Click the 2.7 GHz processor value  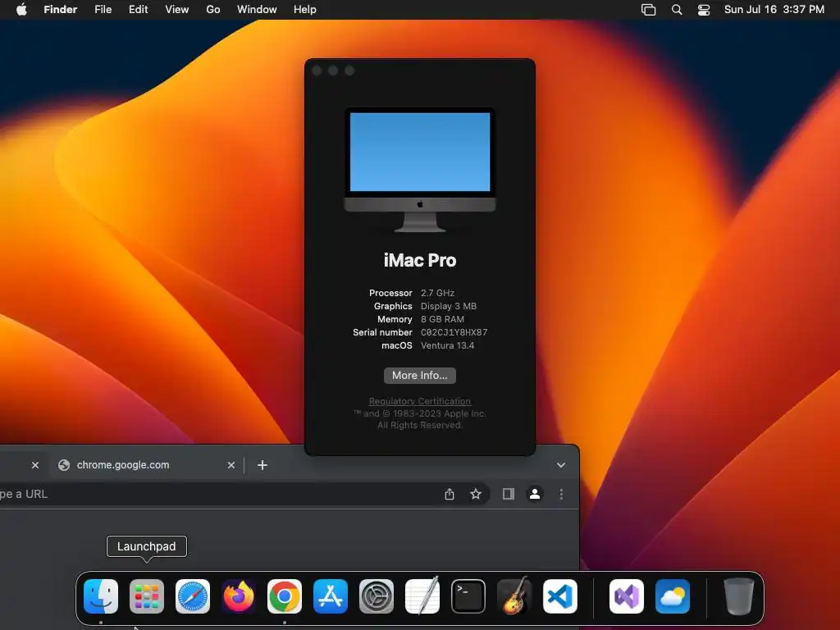pyautogui.click(x=438, y=293)
